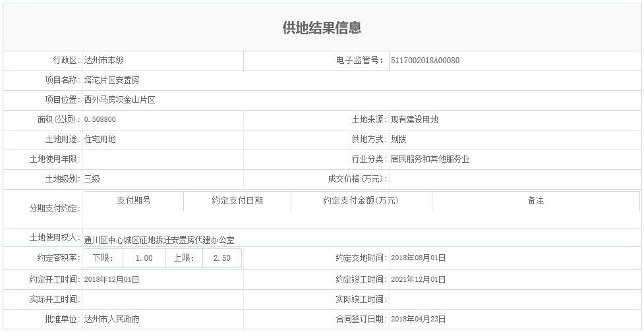Select 通川区中心城区征地拆迁安置房代建办公室
The image size is (644, 332).
pyautogui.click(x=160, y=240)
